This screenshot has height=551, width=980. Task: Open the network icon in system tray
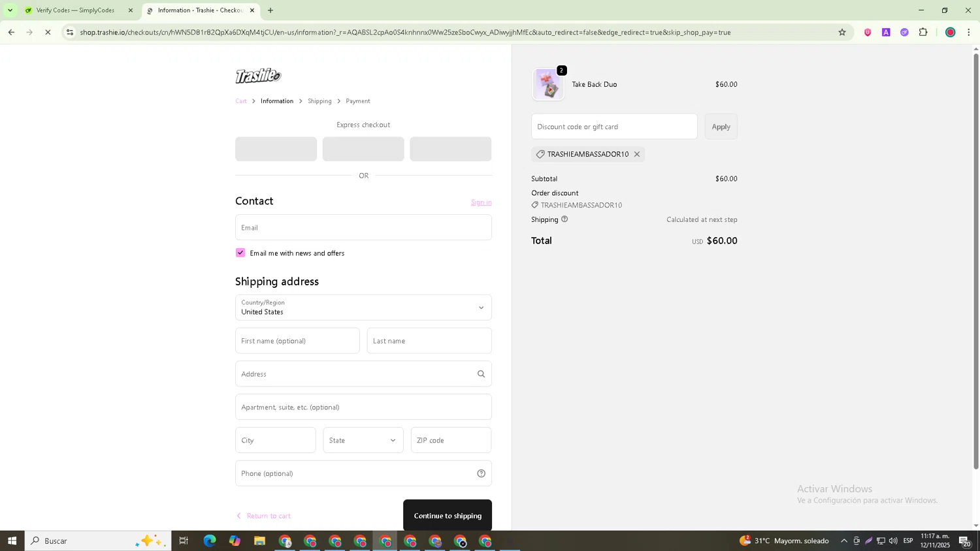click(x=881, y=541)
